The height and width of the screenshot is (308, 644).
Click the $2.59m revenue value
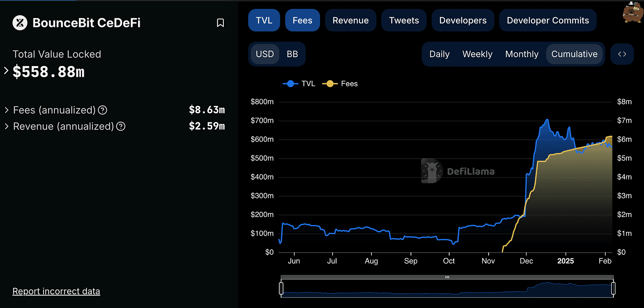pyautogui.click(x=207, y=126)
